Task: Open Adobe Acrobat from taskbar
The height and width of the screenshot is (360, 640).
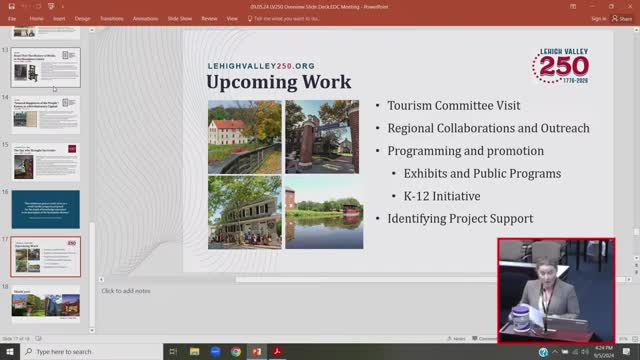Action: pos(278,351)
